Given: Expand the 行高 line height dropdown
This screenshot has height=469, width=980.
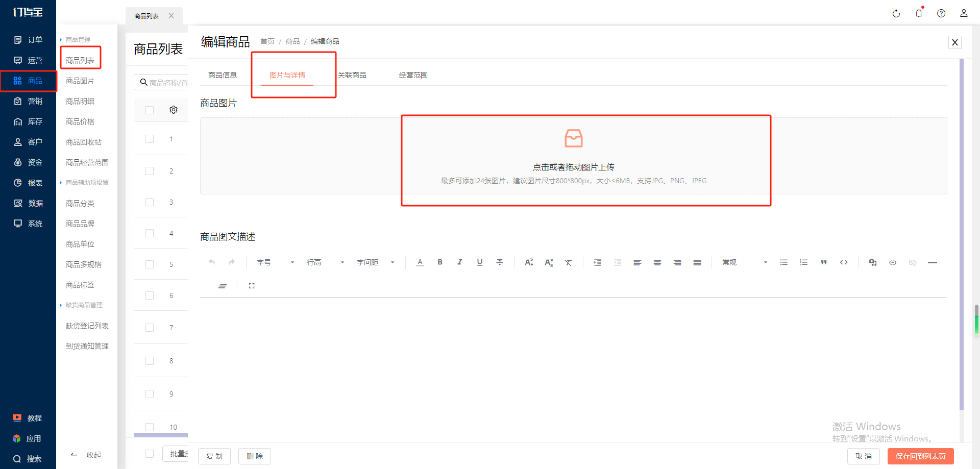Looking at the screenshot, I should pyautogui.click(x=325, y=262).
